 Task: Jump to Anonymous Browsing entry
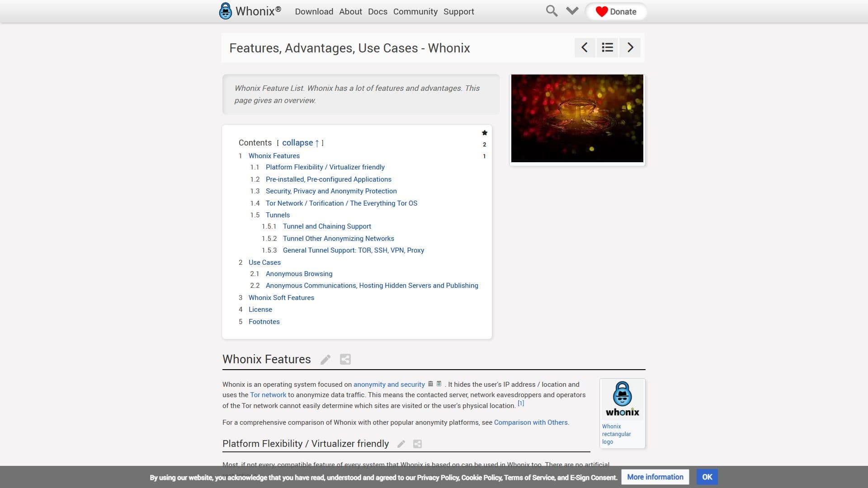tap(299, 274)
